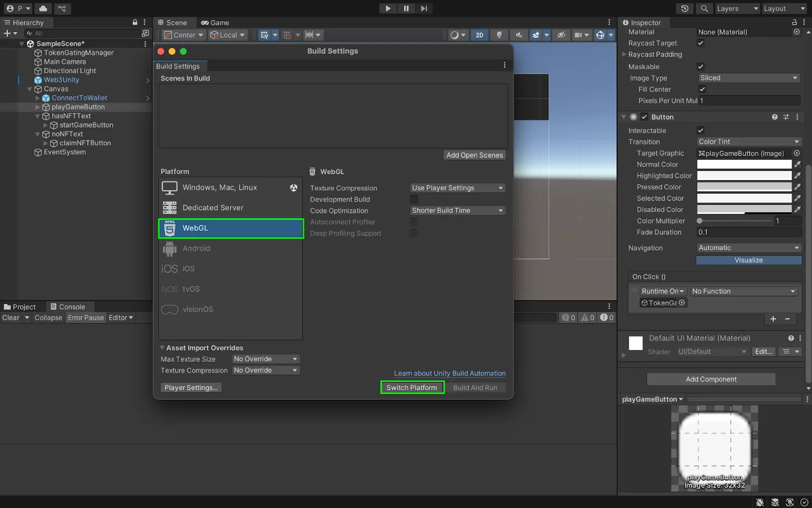Image resolution: width=812 pixels, height=508 pixels.
Task: Open the Texture Compression Use Player Settings dropdown
Action: 457,188
